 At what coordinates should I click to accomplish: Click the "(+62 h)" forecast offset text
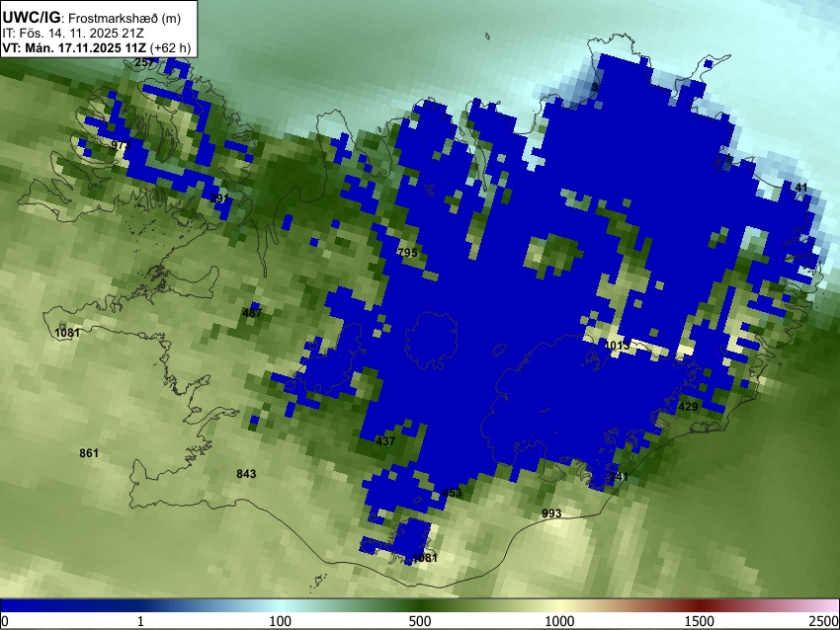170,47
